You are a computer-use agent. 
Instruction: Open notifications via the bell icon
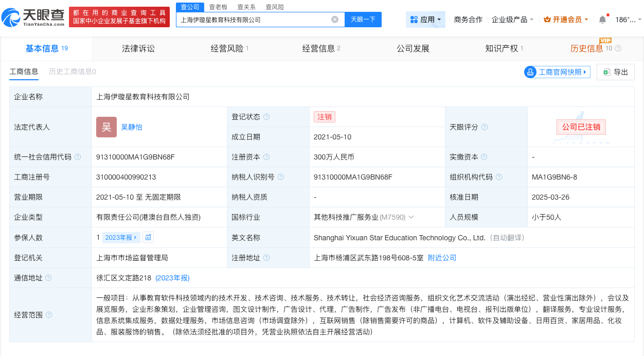click(x=602, y=19)
